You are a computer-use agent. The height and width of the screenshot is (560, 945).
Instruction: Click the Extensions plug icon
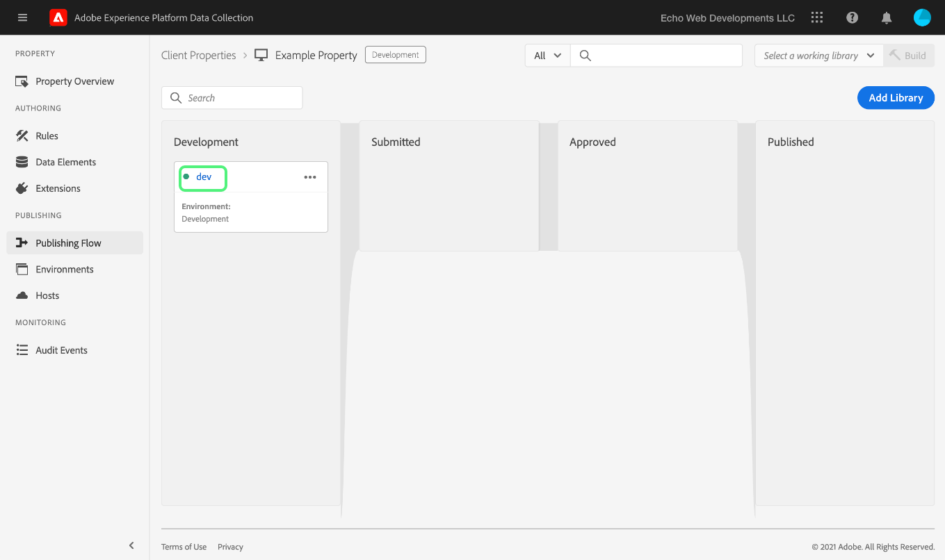coord(22,188)
